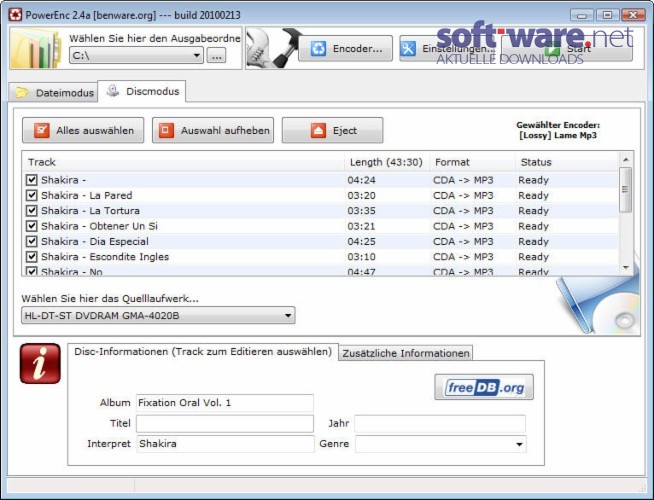This screenshot has width=654, height=500.
Task: Click the Format column header
Action: (x=473, y=162)
